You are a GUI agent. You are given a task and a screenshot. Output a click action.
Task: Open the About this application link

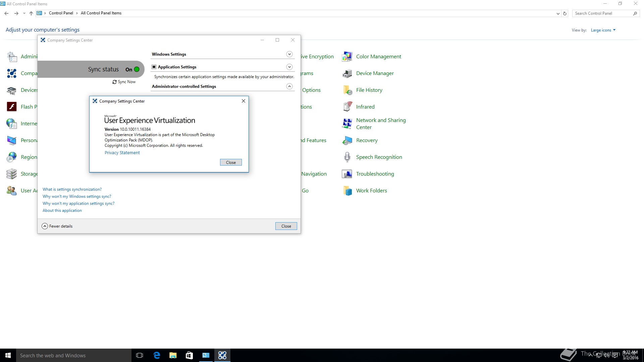click(62, 210)
